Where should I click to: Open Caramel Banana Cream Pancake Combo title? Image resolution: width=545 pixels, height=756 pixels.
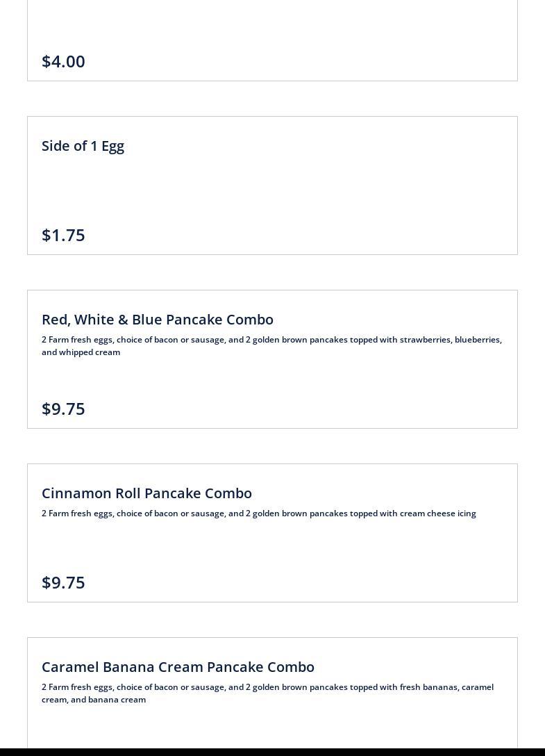[178, 667]
